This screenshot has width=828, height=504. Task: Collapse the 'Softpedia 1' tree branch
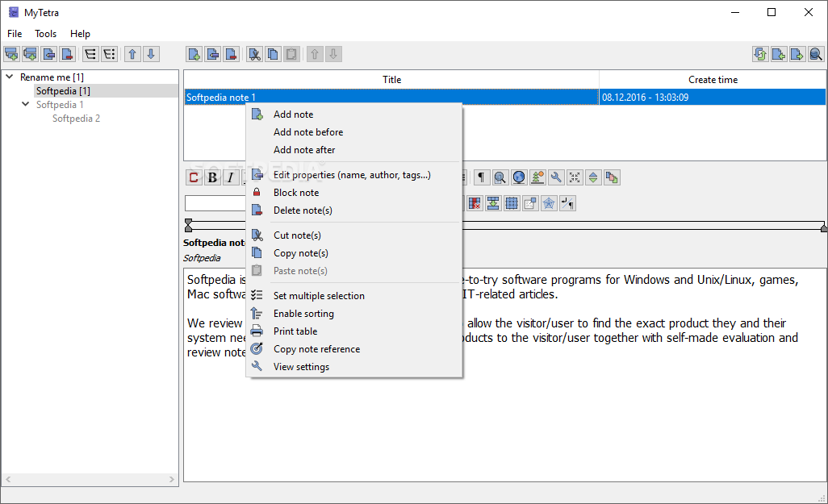[x=25, y=104]
